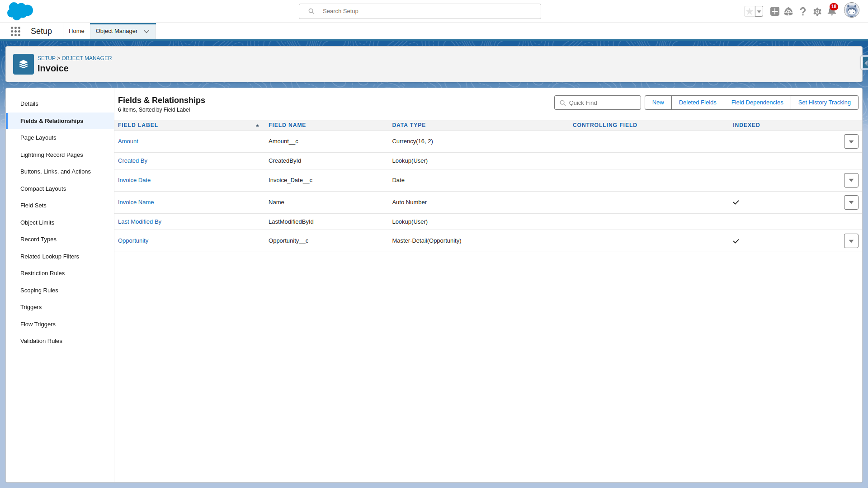Switch to the Home tab
Screen dimensions: 868x488
tap(76, 31)
